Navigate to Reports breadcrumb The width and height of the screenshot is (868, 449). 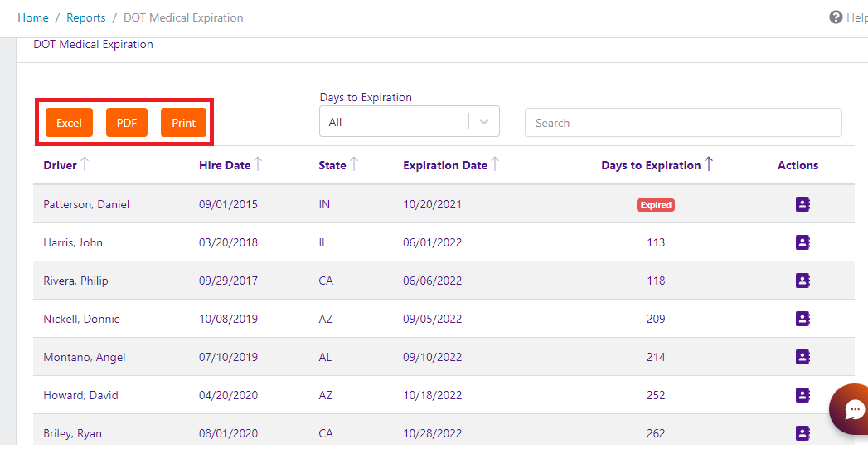click(86, 17)
